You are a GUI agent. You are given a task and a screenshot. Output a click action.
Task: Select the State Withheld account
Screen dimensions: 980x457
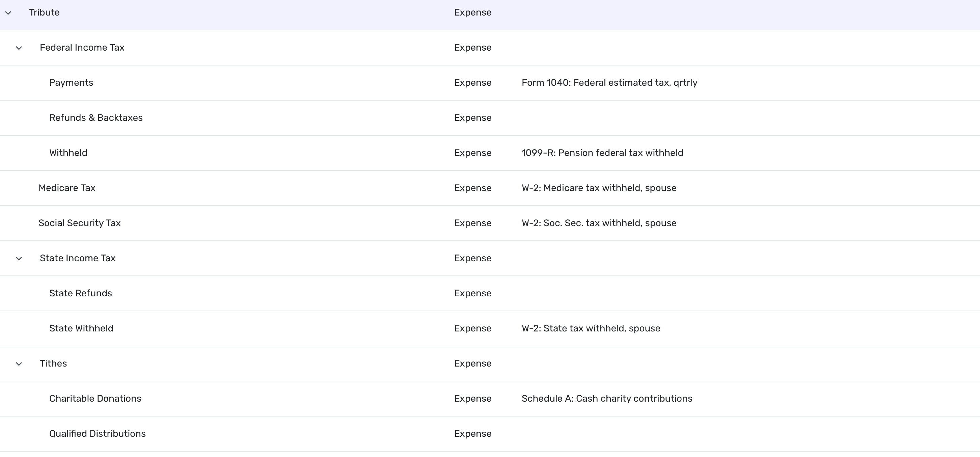point(81,328)
